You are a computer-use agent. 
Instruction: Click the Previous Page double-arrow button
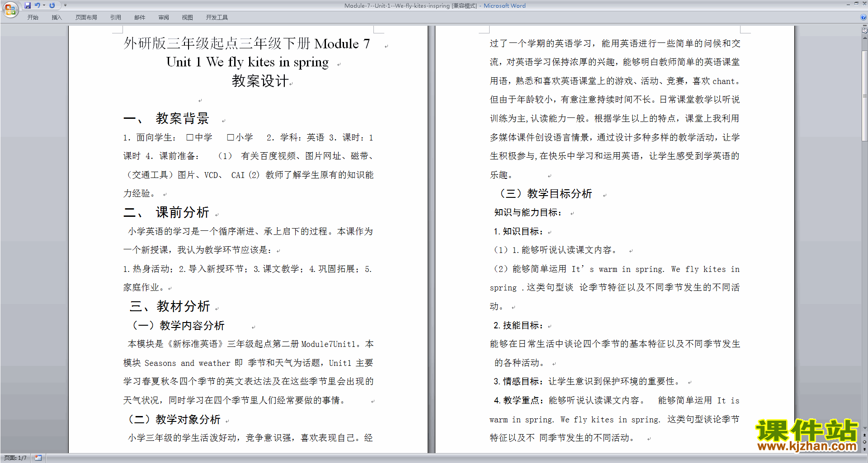pyautogui.click(x=865, y=435)
